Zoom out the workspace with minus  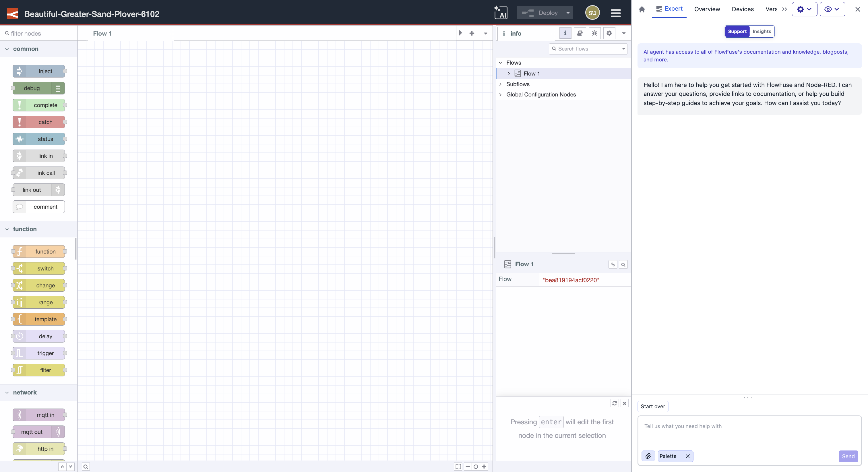point(468,467)
